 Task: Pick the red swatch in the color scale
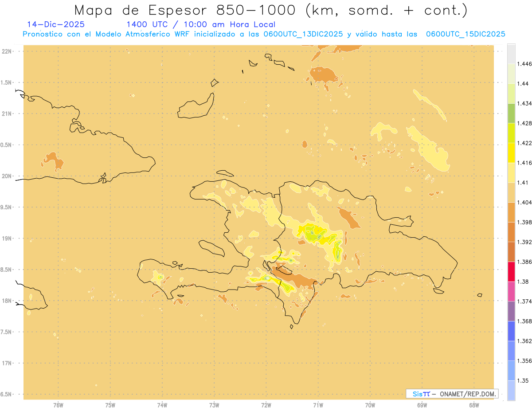511,272
